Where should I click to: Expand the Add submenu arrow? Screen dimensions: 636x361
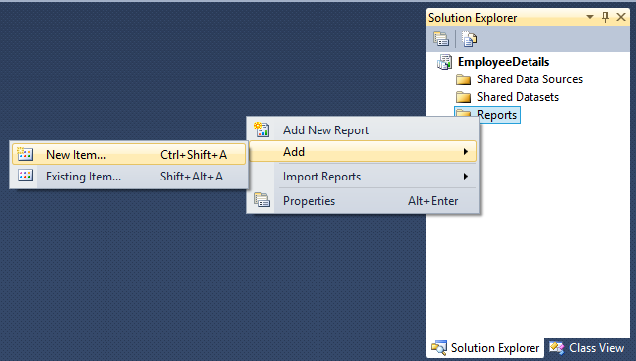pos(466,152)
